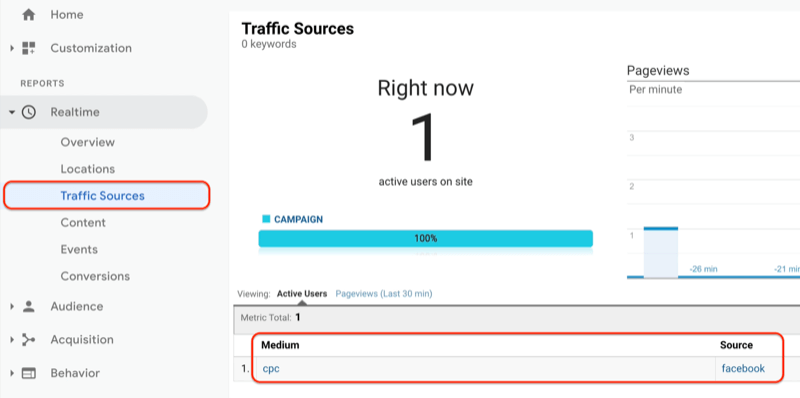Viewport: 800px width, 398px height.
Task: Click the Audience person icon
Action: pos(29,306)
